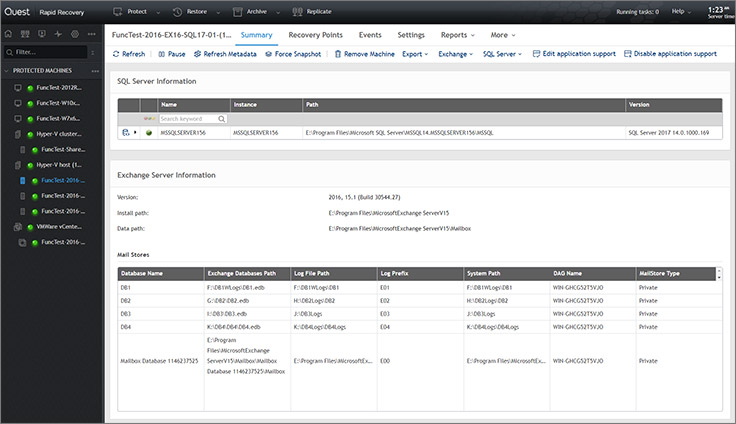Open the Archive dropdown arrow
Viewport: 736px width, 424px height.
click(278, 13)
